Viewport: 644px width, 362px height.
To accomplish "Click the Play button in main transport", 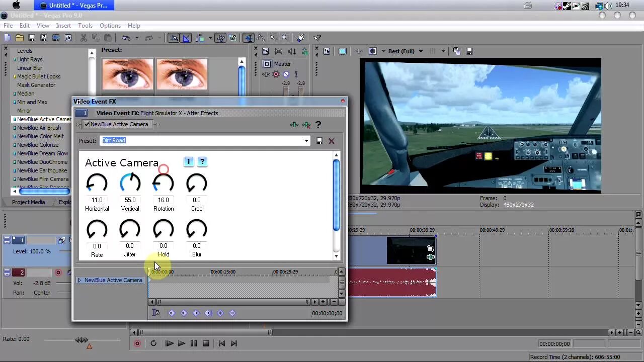I will coord(182,343).
